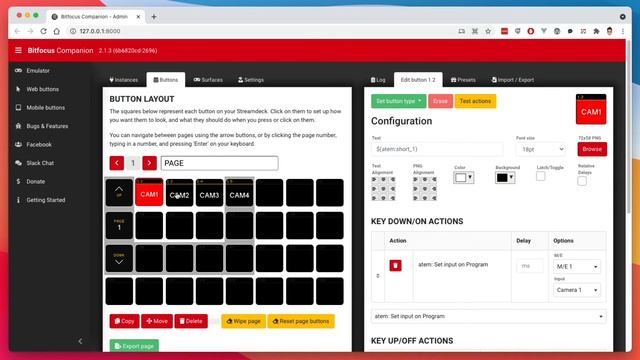The height and width of the screenshot is (360, 640).
Task: Select the CAM1 button in grid
Action: (149, 192)
